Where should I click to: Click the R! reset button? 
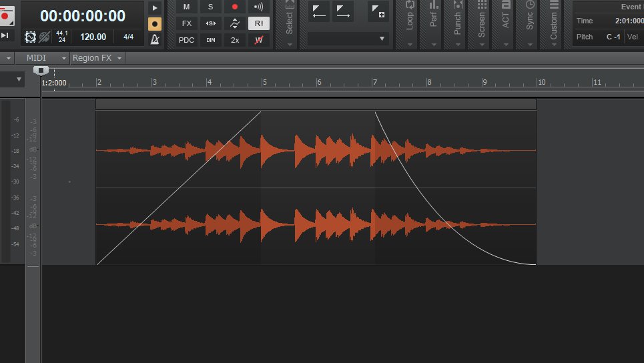[258, 23]
